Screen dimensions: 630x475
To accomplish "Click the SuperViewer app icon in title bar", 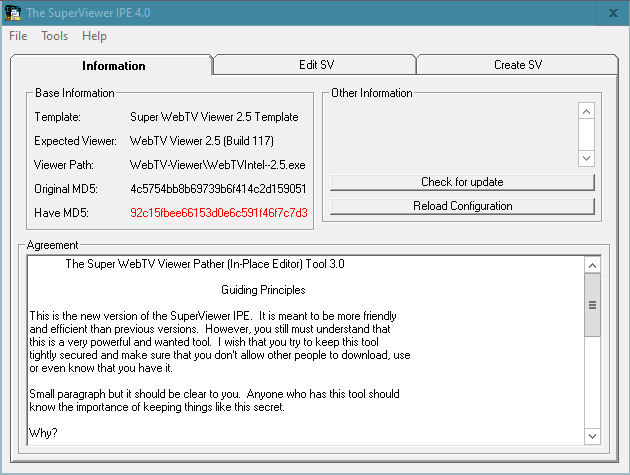I will click(x=13, y=13).
